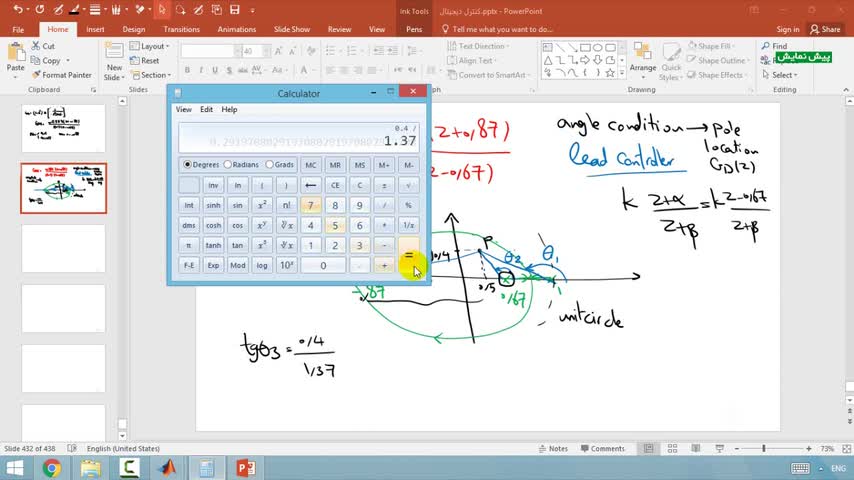Click the Calculator icon on the taskbar
854x480 pixels.
click(206, 468)
